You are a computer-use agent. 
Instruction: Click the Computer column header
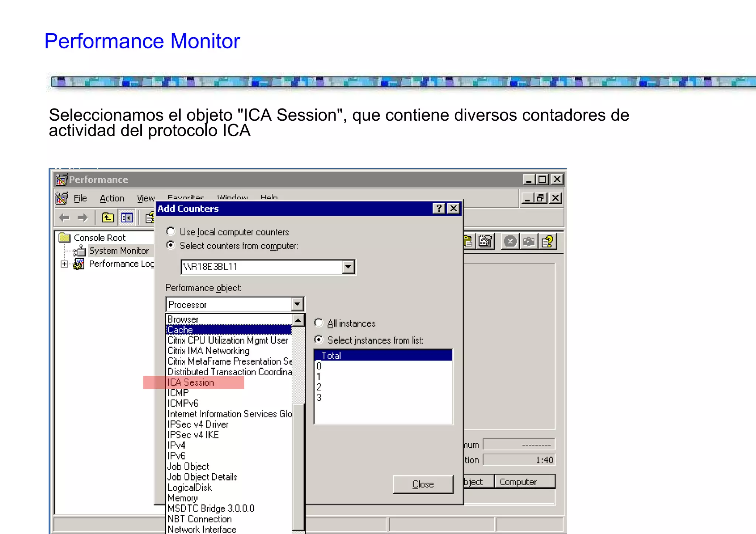525,482
